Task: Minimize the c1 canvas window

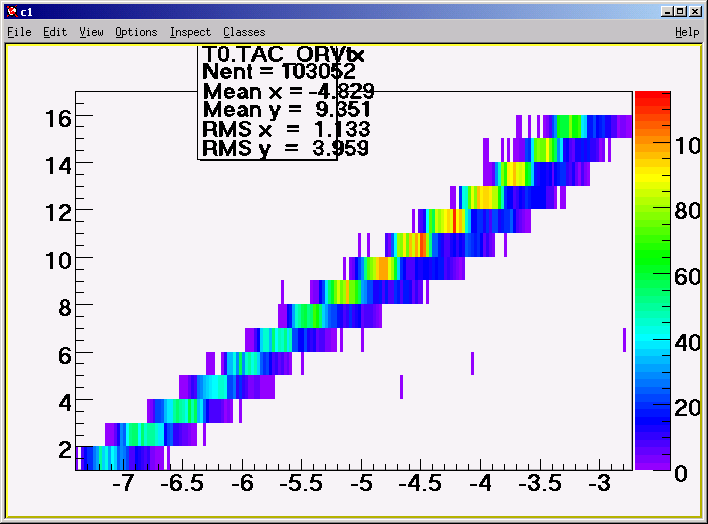Action: [667, 12]
